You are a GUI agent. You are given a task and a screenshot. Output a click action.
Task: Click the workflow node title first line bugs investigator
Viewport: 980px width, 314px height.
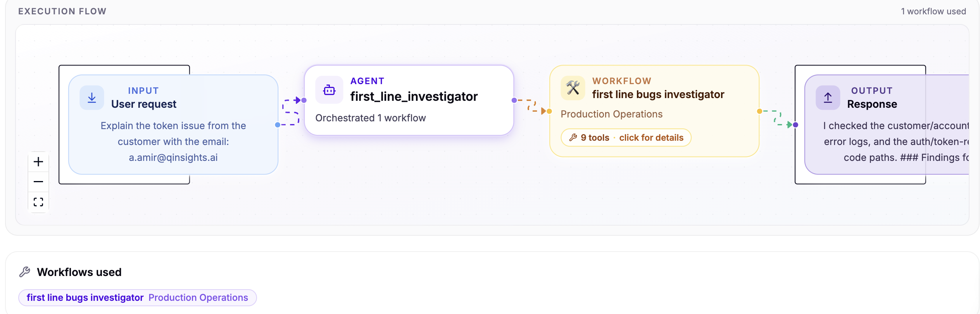(x=658, y=95)
